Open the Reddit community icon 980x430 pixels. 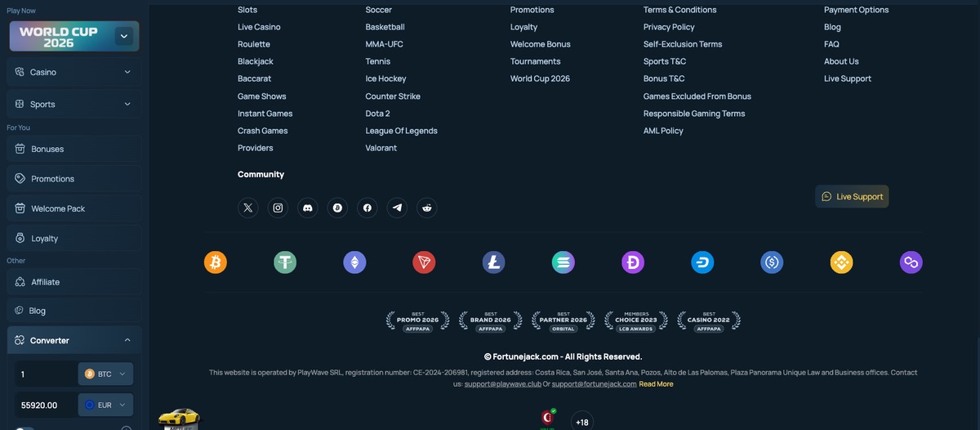click(427, 208)
